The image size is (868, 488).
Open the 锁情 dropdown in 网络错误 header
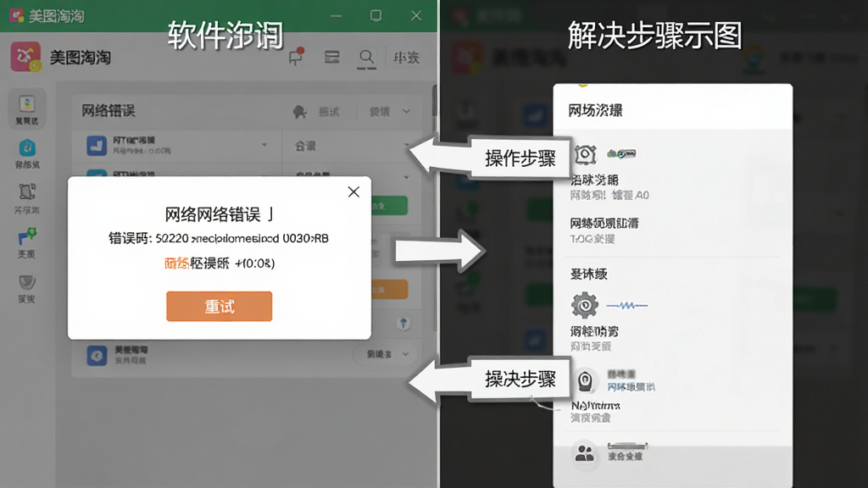pos(390,112)
